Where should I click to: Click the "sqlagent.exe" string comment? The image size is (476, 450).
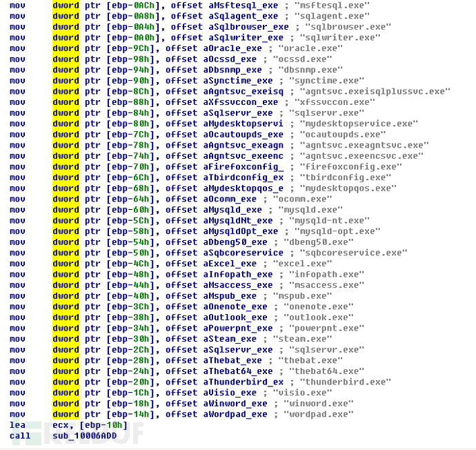[x=332, y=17]
